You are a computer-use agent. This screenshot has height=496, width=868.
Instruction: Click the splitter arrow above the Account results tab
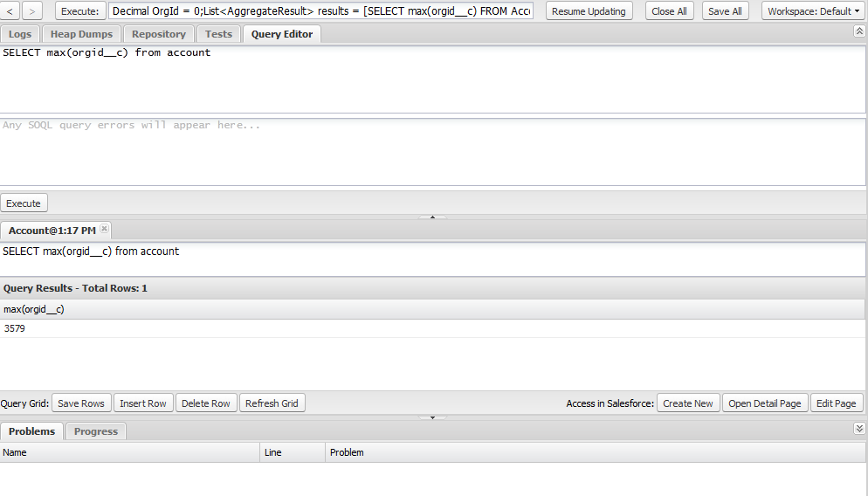(432, 217)
